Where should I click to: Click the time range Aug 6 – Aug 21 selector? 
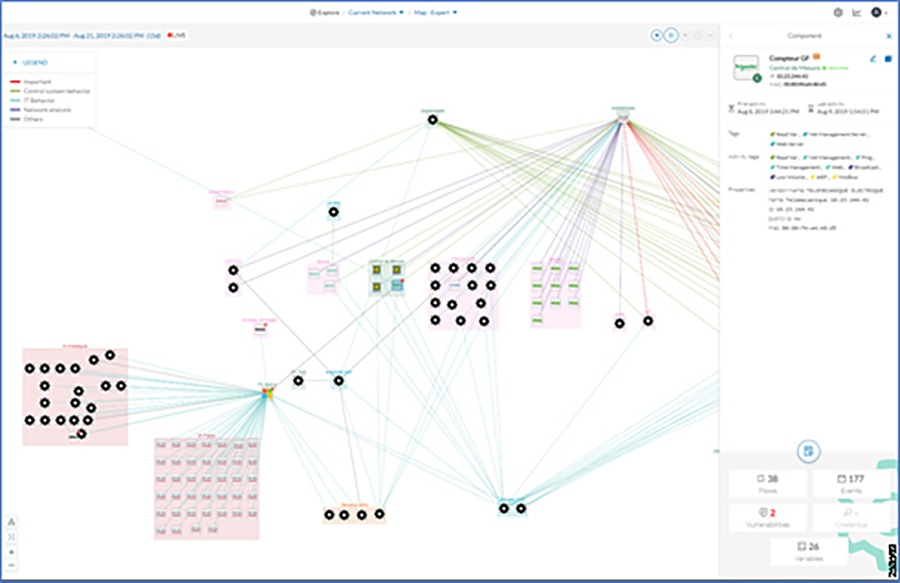coord(82,36)
